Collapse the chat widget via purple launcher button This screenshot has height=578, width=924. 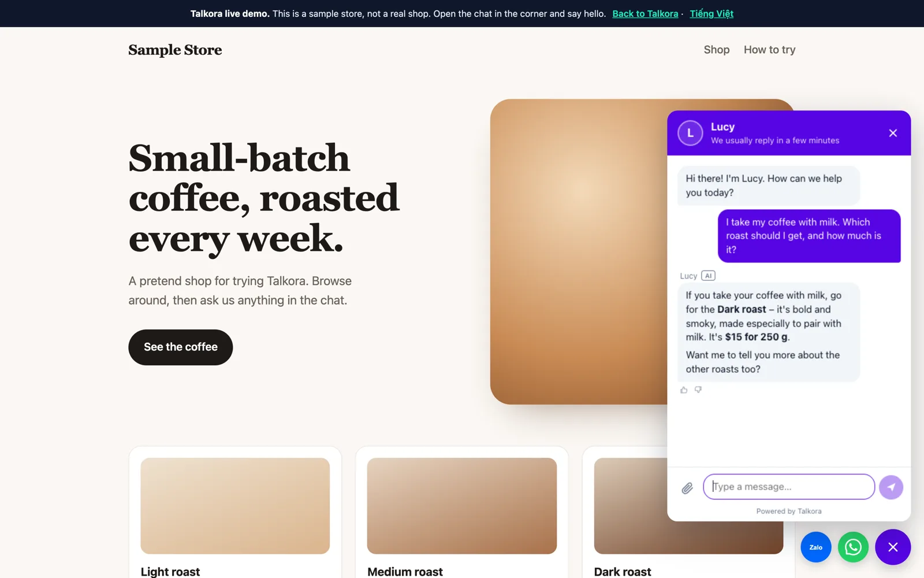893,547
